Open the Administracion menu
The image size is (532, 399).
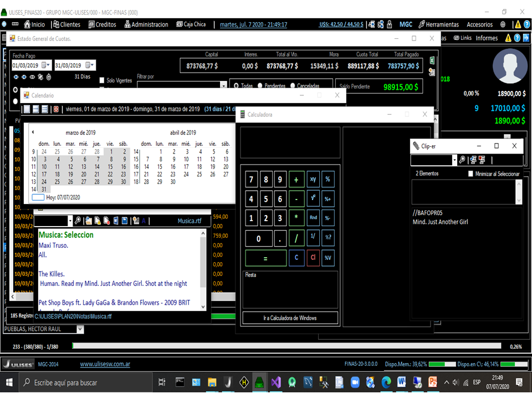coord(148,24)
